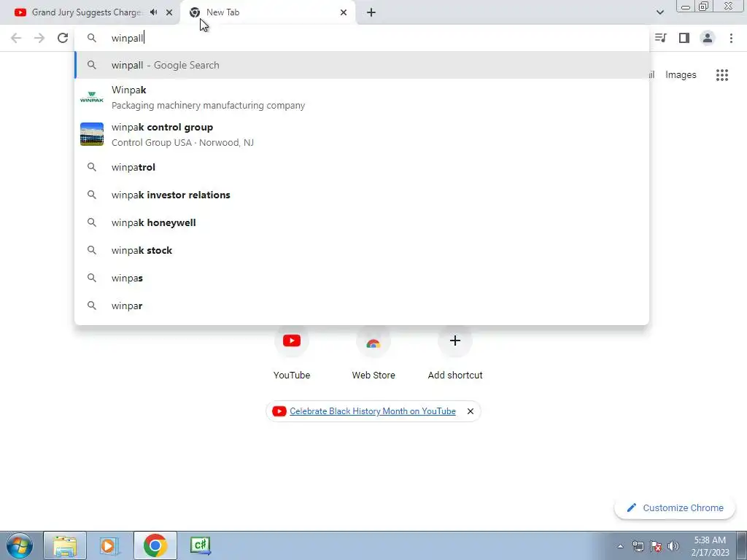
Task: Select the winpar suggestion
Action: coord(362,306)
